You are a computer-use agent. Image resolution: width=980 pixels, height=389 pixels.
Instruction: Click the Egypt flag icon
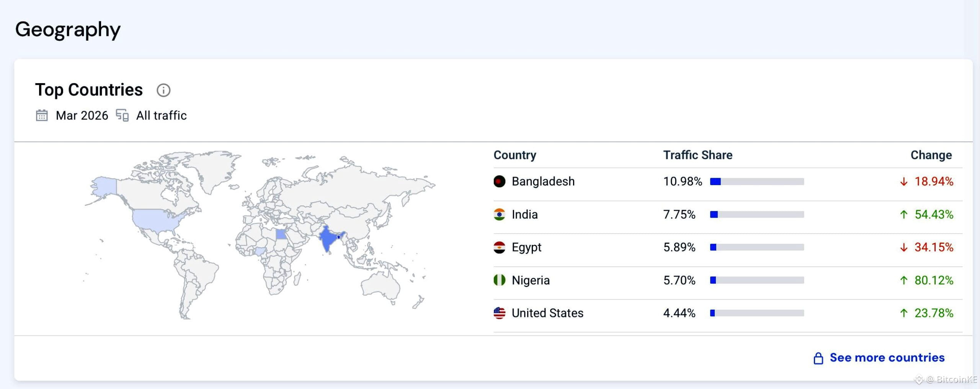click(499, 247)
